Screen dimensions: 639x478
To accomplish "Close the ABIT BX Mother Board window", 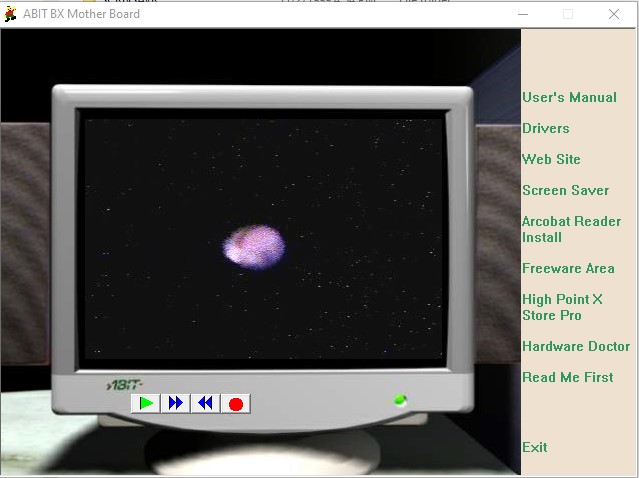I will [614, 14].
